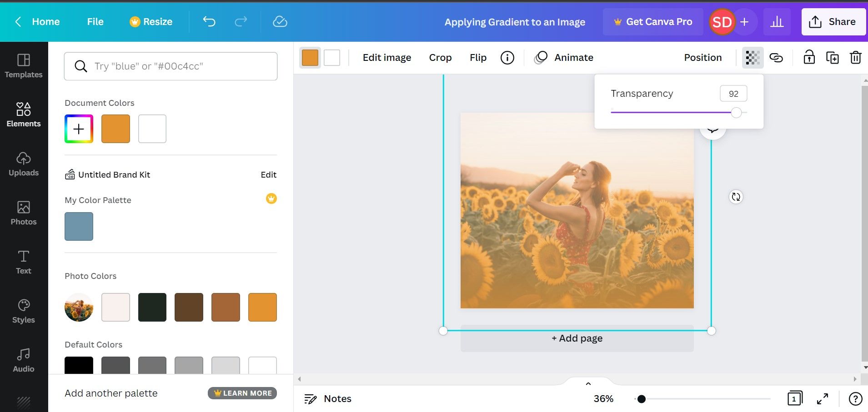
Task: Select the dark green Photo Colors swatch
Action: (x=152, y=308)
